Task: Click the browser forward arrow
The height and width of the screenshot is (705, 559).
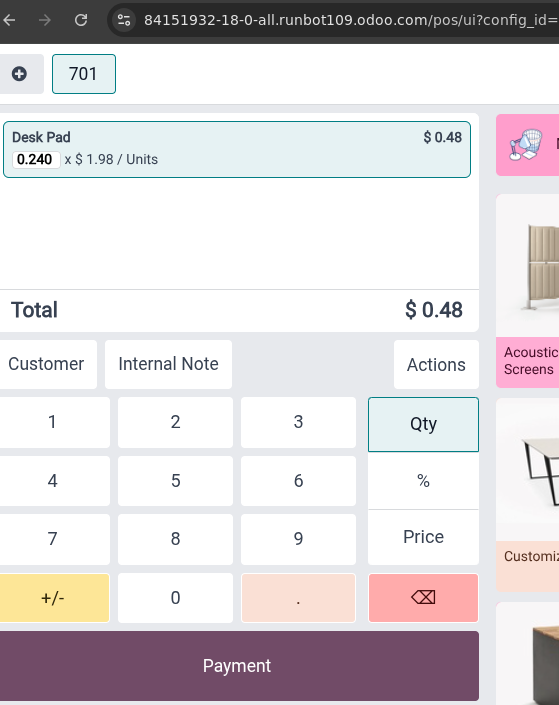Action: (45, 20)
